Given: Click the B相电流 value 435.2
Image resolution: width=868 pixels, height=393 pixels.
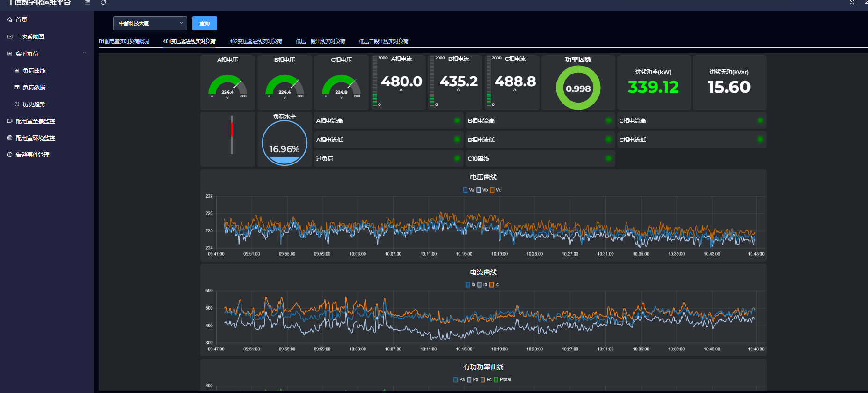Looking at the screenshot, I should [459, 82].
